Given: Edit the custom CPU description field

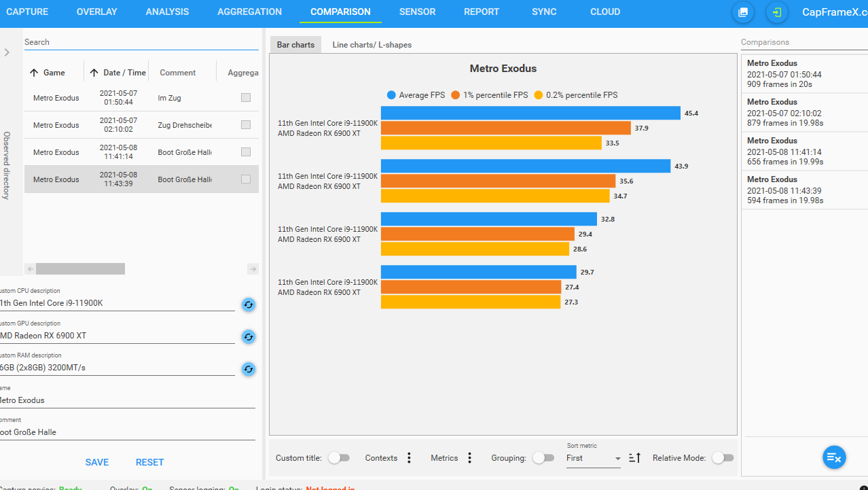Looking at the screenshot, I should pyautogui.click(x=117, y=303).
